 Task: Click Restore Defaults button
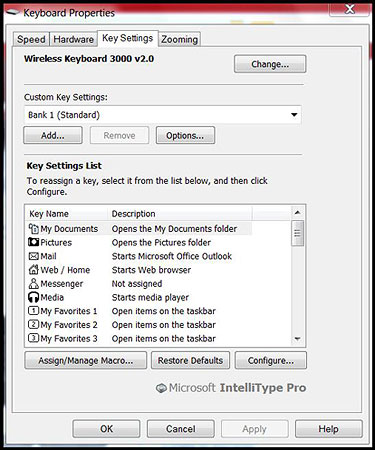tap(190, 360)
